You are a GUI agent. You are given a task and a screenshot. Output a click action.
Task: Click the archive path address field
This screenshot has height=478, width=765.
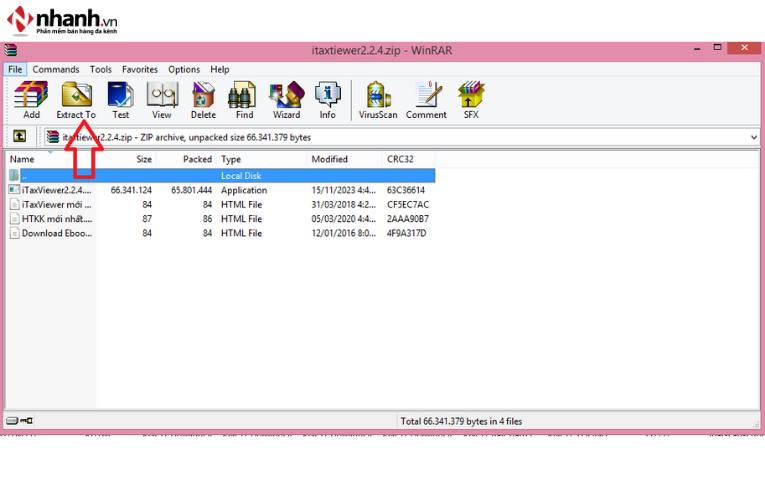click(x=402, y=138)
